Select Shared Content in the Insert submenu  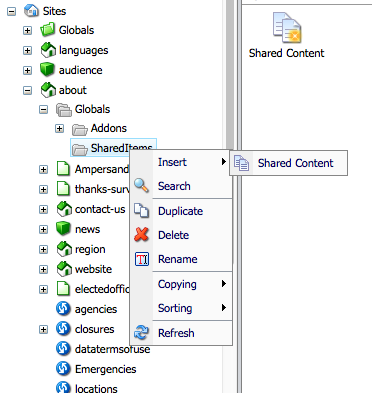[x=288, y=163]
